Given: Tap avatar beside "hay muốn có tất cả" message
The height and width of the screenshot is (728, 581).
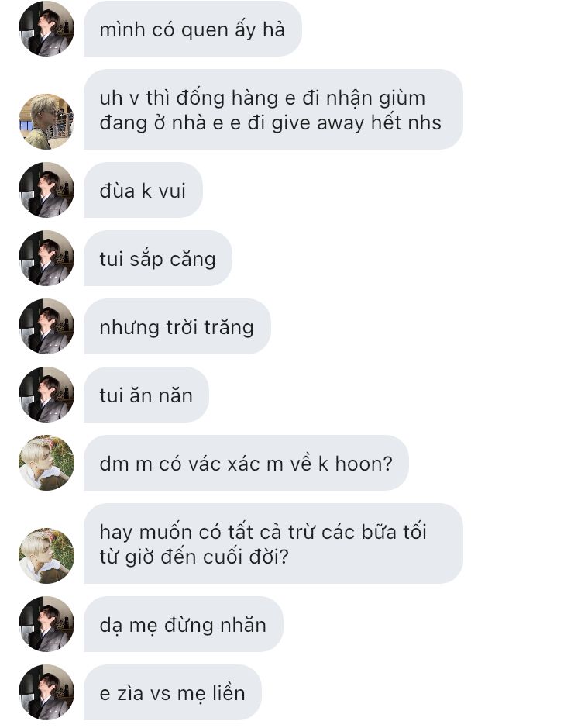Looking at the screenshot, I should [46, 556].
